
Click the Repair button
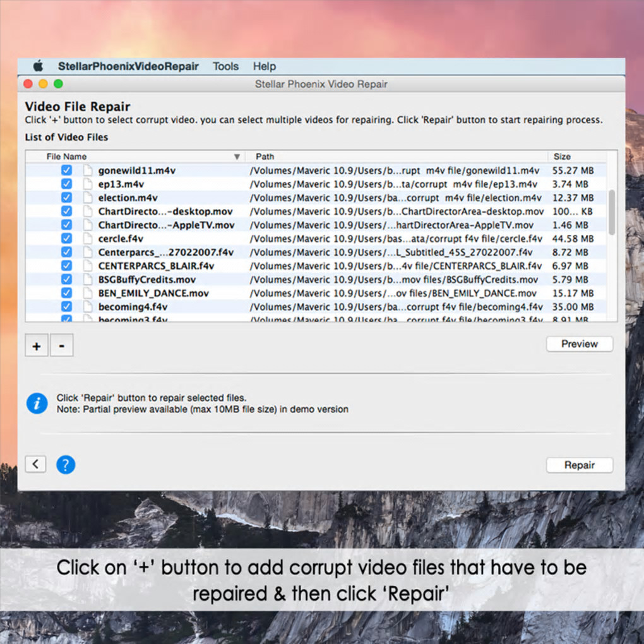click(x=579, y=465)
